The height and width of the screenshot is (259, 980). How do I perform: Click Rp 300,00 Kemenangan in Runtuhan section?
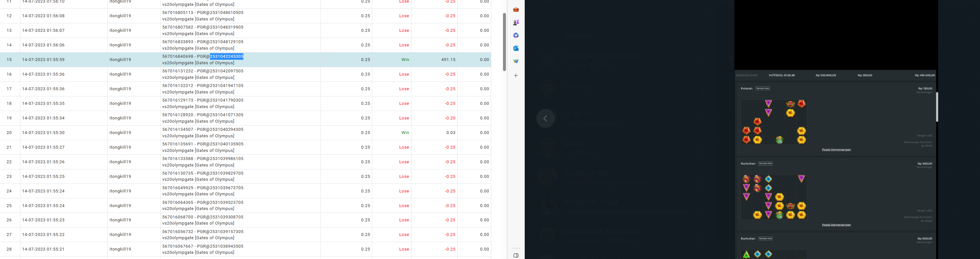click(925, 164)
